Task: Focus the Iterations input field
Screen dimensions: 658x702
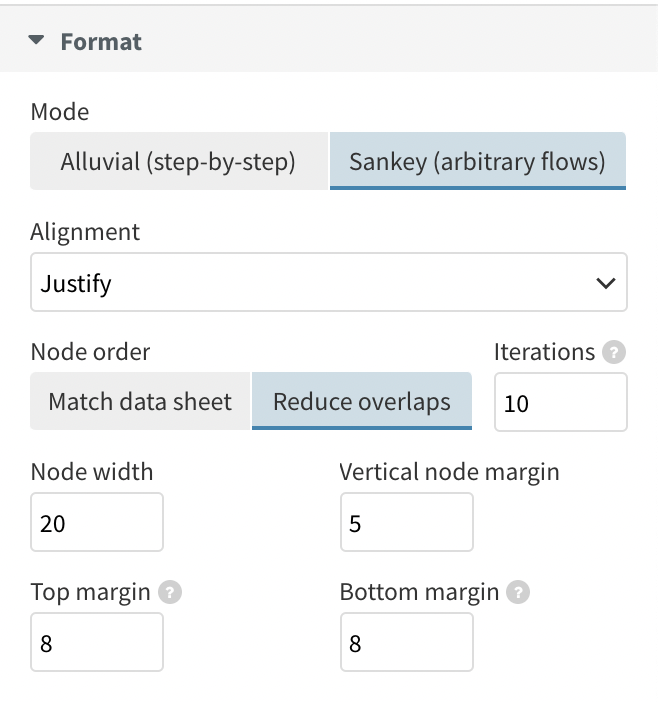Action: tap(561, 402)
